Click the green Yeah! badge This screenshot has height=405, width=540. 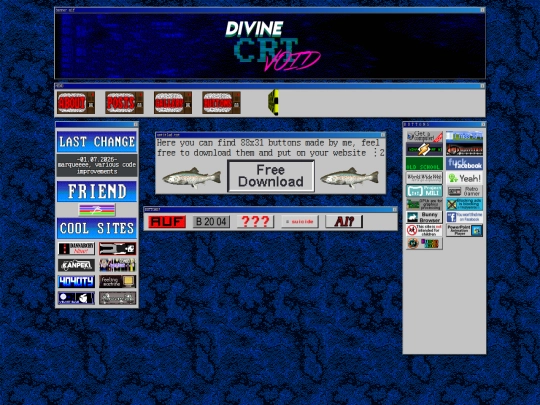464,178
